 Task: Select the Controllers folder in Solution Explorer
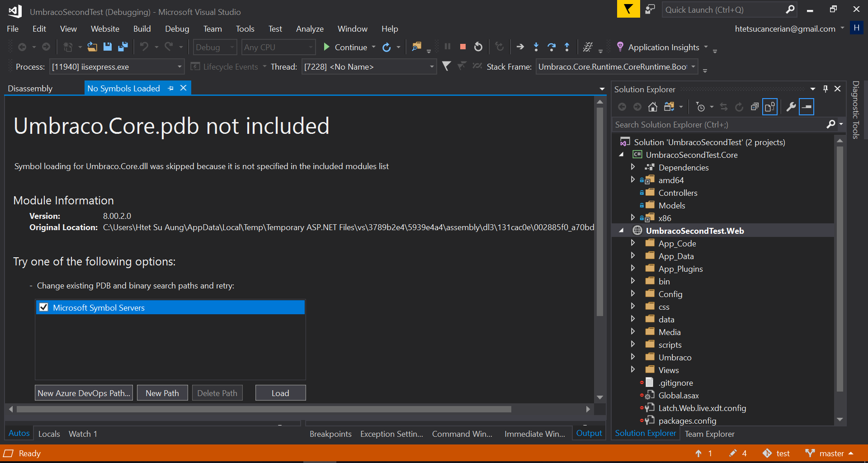click(x=678, y=193)
